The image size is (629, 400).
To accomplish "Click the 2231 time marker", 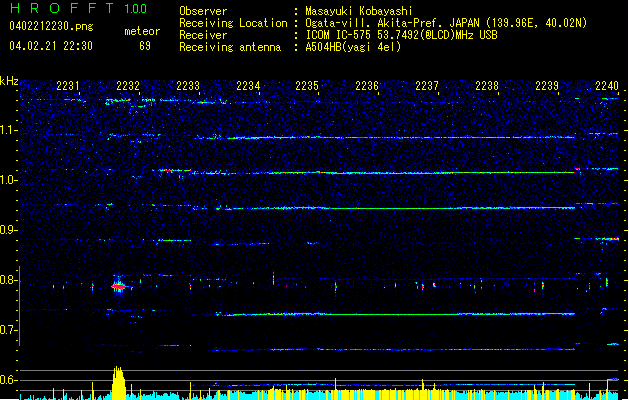I will coord(68,85).
